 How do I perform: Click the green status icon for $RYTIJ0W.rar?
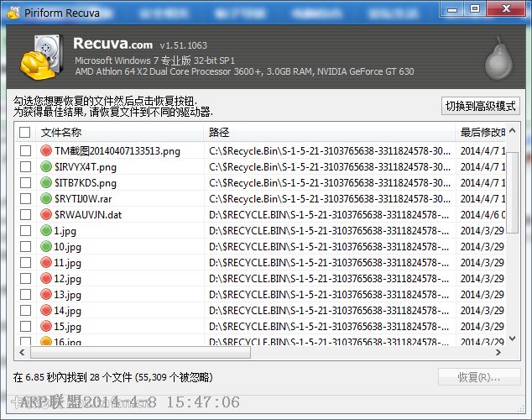[x=46, y=199]
